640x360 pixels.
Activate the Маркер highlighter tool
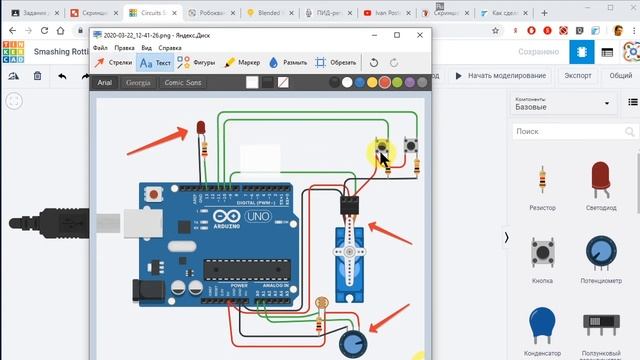click(242, 62)
